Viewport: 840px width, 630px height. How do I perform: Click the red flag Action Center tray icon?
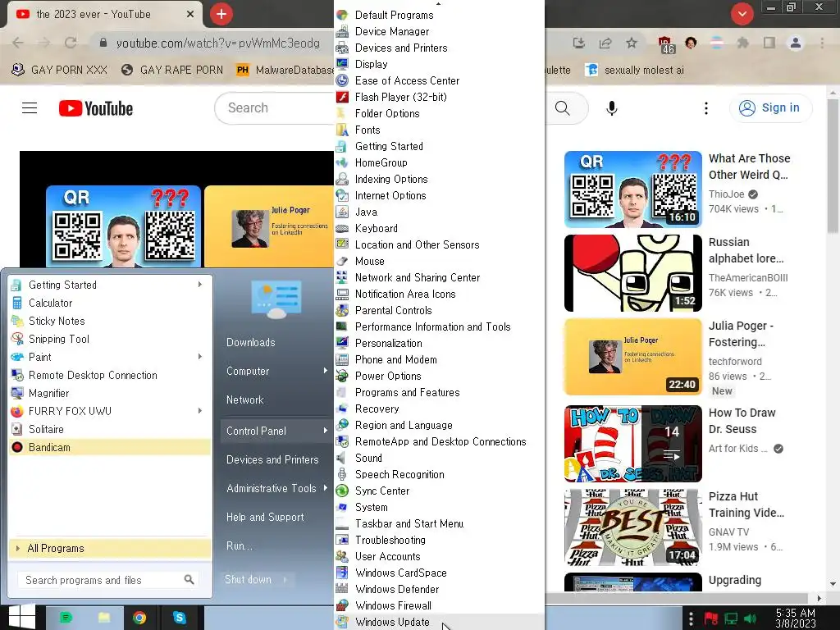click(x=711, y=619)
